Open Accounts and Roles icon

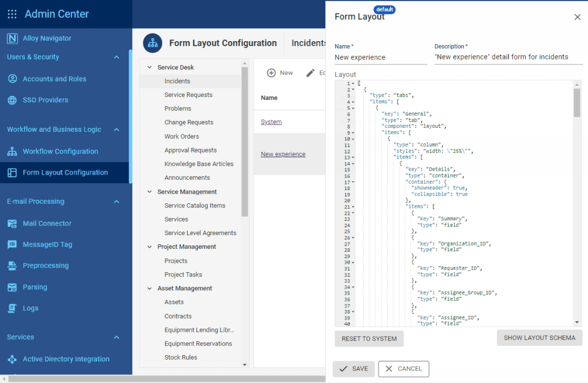[x=12, y=79]
